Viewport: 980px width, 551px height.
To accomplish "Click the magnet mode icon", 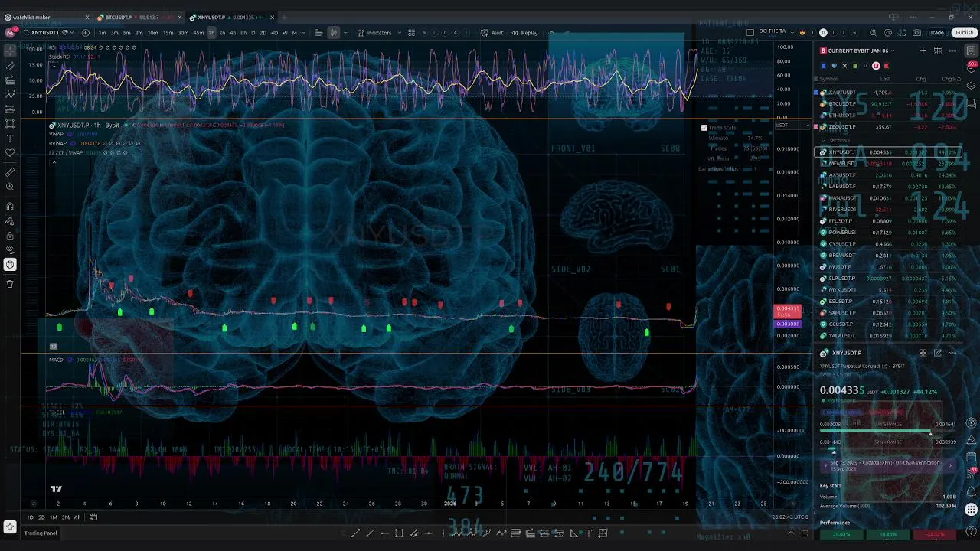I will point(10,206).
